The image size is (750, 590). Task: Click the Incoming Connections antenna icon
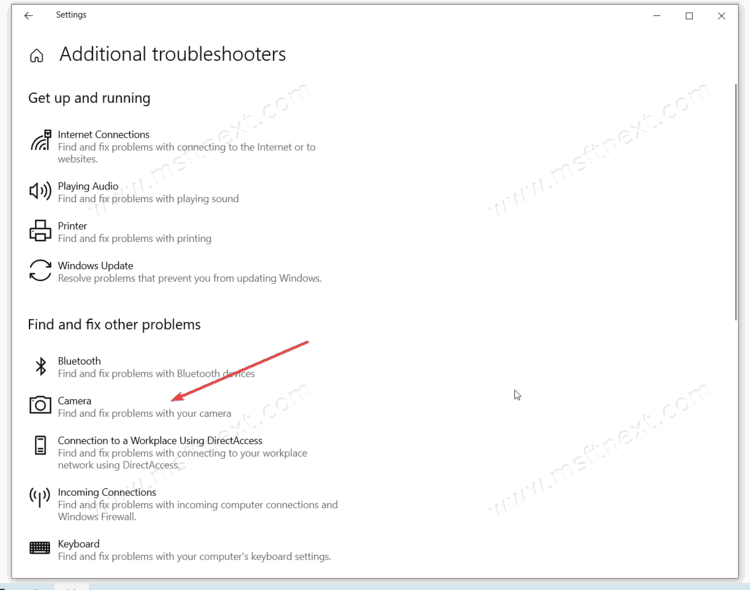[x=40, y=497]
